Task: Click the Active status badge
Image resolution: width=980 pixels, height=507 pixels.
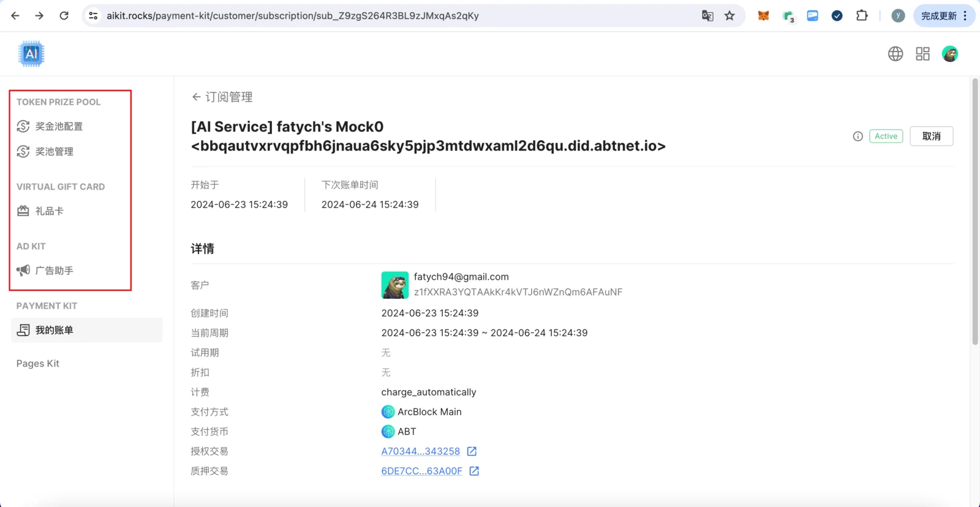Action: 886,136
